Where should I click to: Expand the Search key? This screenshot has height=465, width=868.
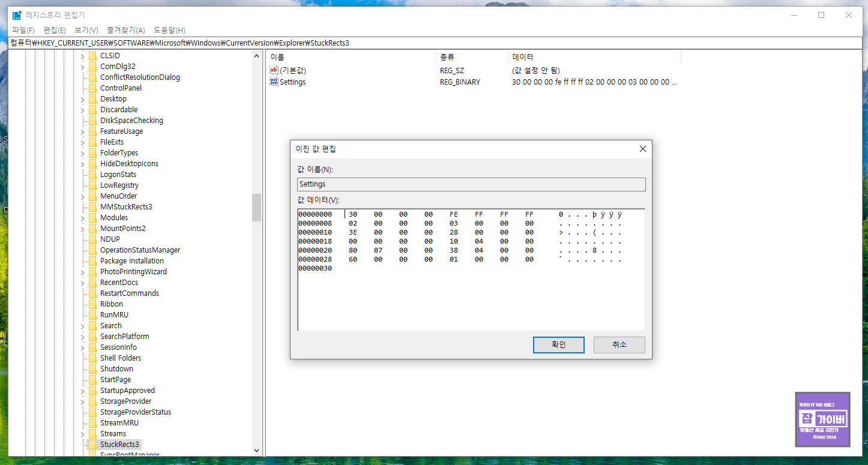(82, 326)
